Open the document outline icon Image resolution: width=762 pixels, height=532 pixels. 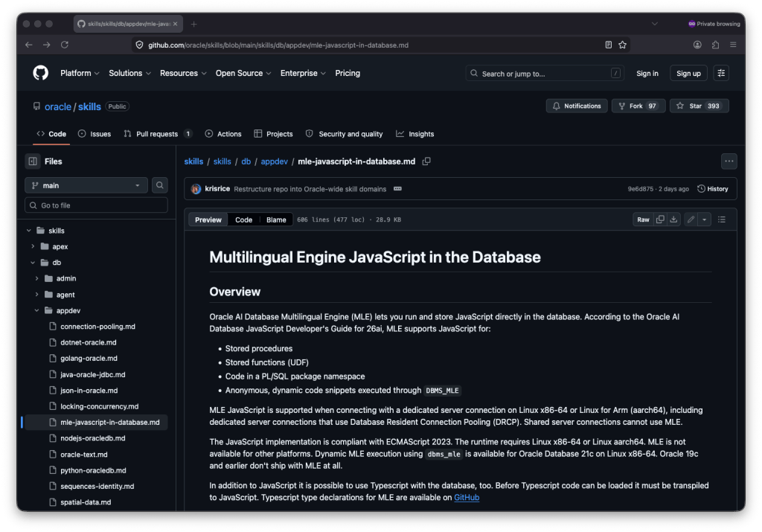[721, 219]
